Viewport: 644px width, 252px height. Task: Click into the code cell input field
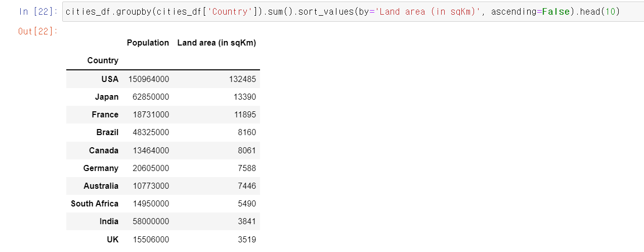[353, 11]
